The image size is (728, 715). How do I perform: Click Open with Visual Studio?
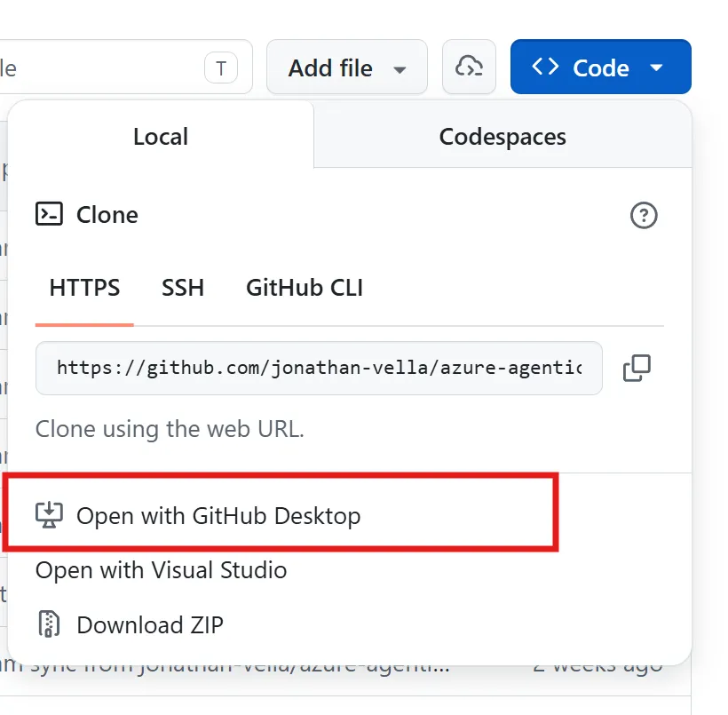pos(161,570)
